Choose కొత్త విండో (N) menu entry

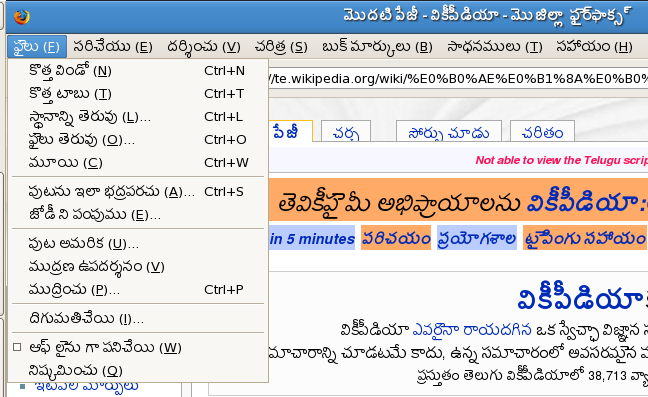pos(138,71)
